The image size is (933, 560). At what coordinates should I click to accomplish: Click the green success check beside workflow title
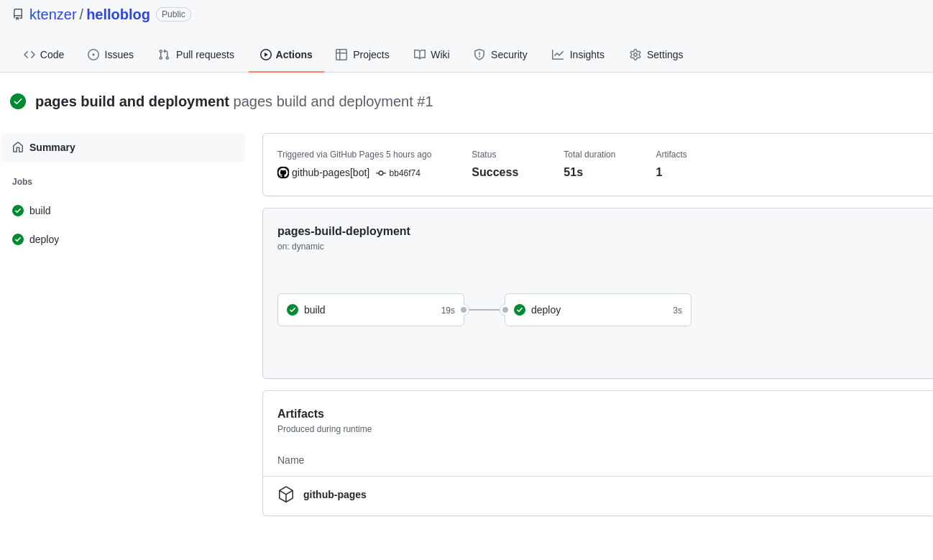tap(18, 101)
